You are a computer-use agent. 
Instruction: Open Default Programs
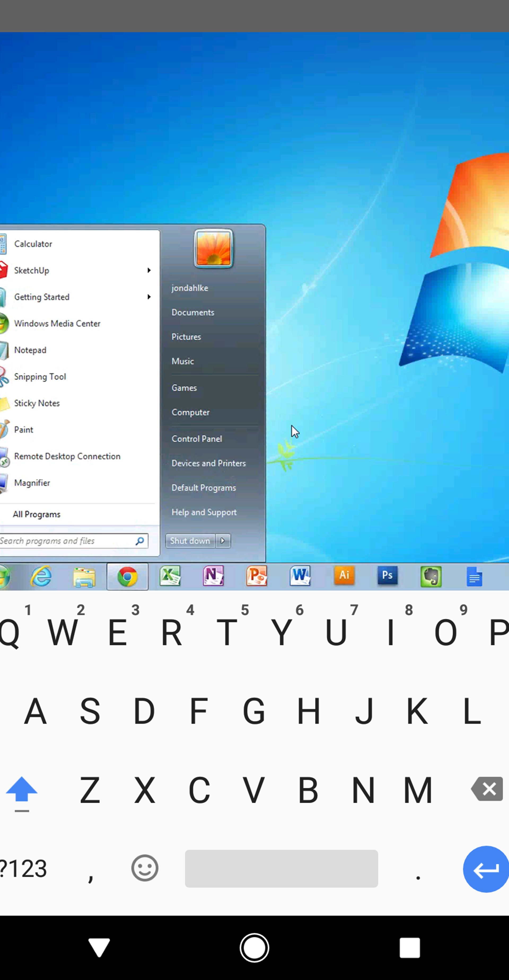(x=204, y=488)
